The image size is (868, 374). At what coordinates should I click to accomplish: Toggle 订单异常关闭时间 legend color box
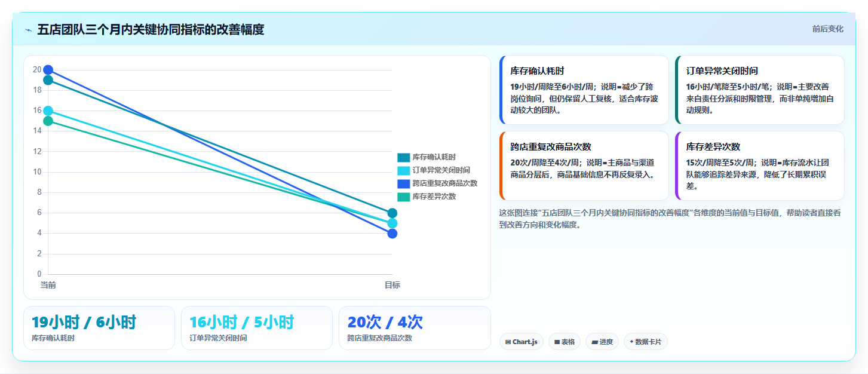tap(404, 170)
